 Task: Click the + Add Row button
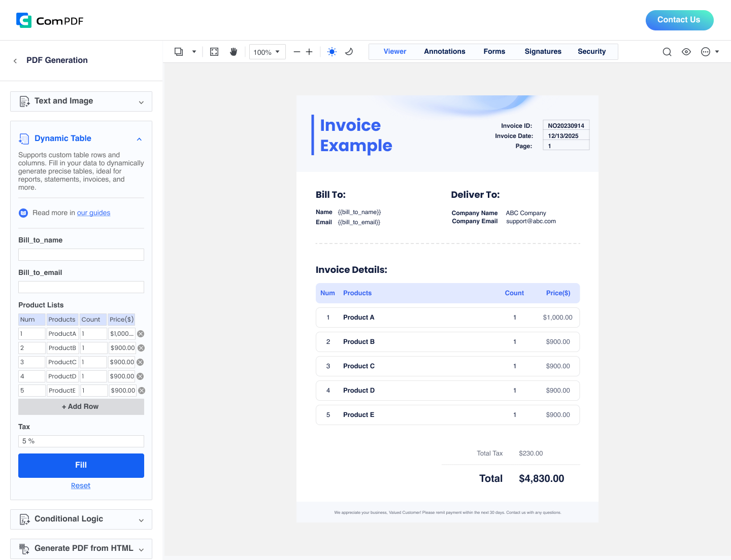pos(81,407)
